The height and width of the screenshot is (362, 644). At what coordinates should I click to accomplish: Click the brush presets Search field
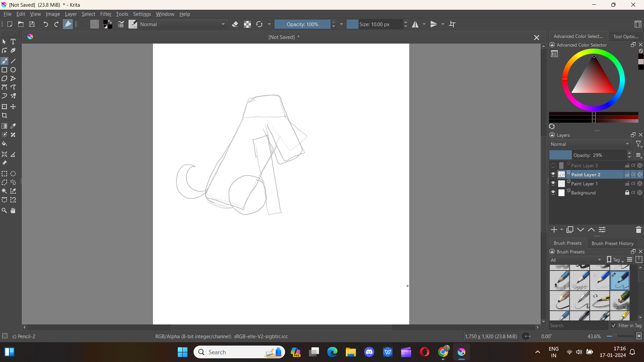coord(578,325)
